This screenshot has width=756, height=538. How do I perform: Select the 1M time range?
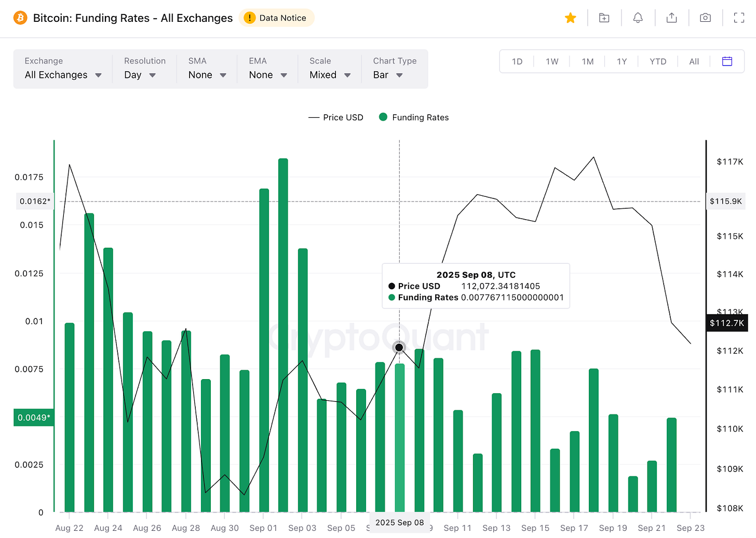pyautogui.click(x=587, y=61)
